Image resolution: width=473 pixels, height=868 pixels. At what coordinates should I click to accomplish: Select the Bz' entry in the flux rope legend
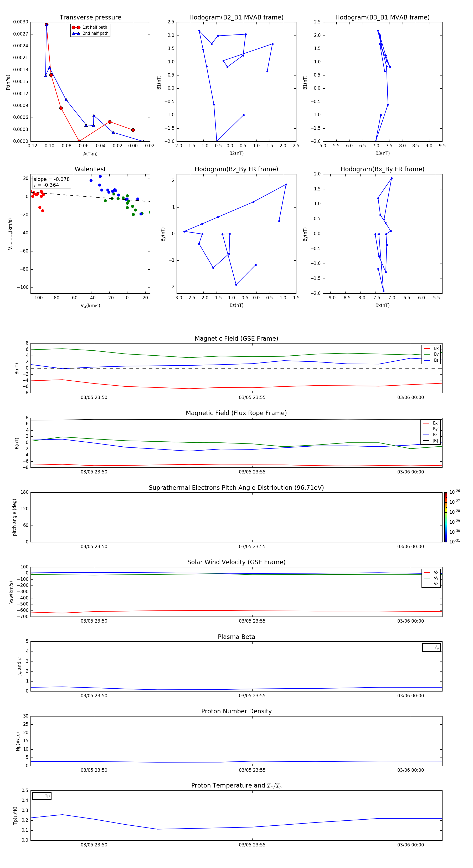point(431,435)
